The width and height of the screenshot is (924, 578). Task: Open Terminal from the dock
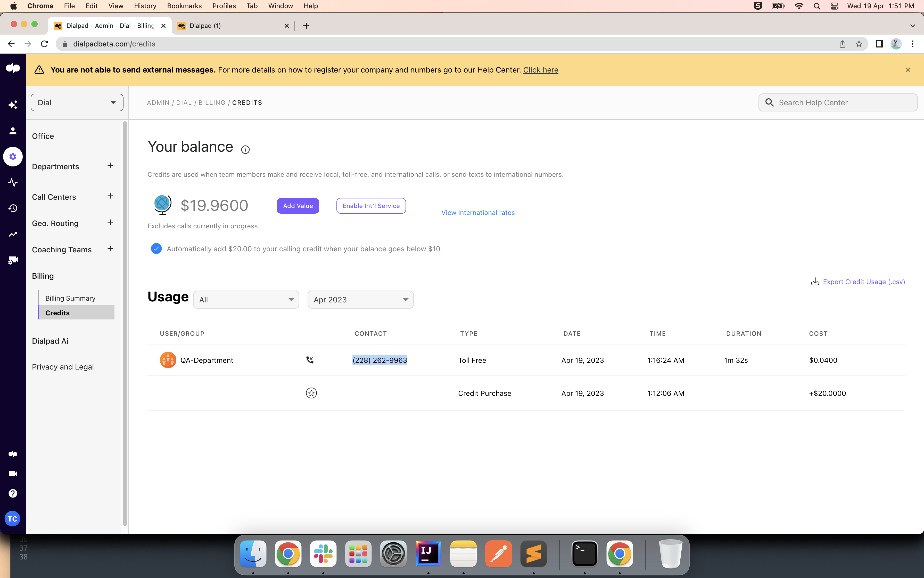pyautogui.click(x=584, y=553)
